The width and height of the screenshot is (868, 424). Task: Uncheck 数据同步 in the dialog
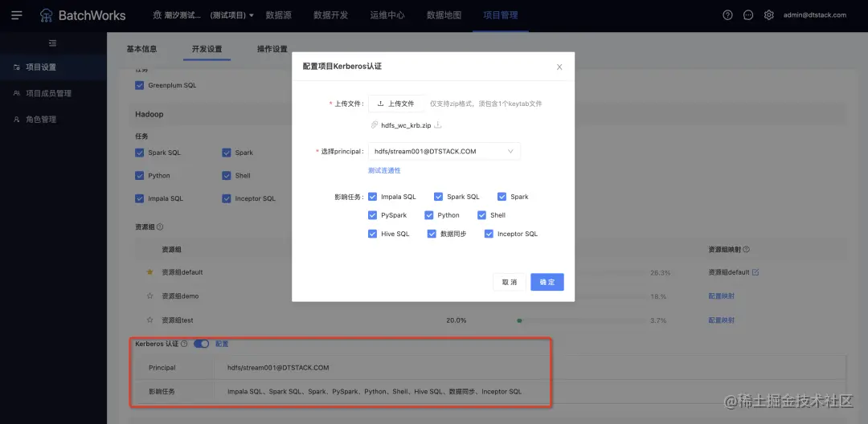coord(432,234)
